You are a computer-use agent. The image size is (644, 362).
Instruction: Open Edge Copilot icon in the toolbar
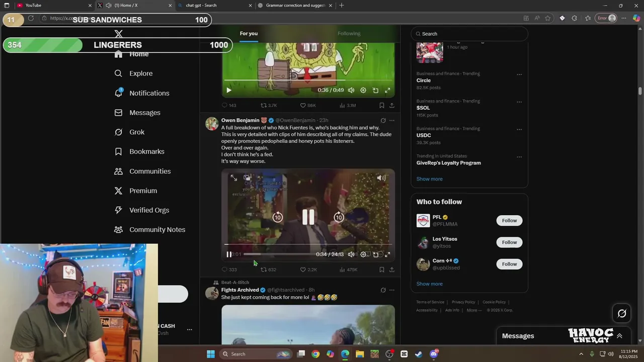coord(636,18)
